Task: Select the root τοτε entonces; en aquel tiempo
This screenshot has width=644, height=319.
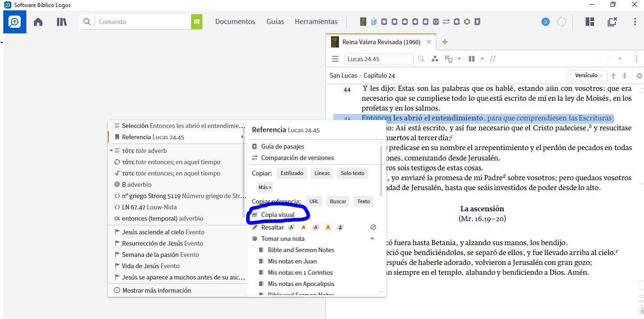Action: (177, 173)
